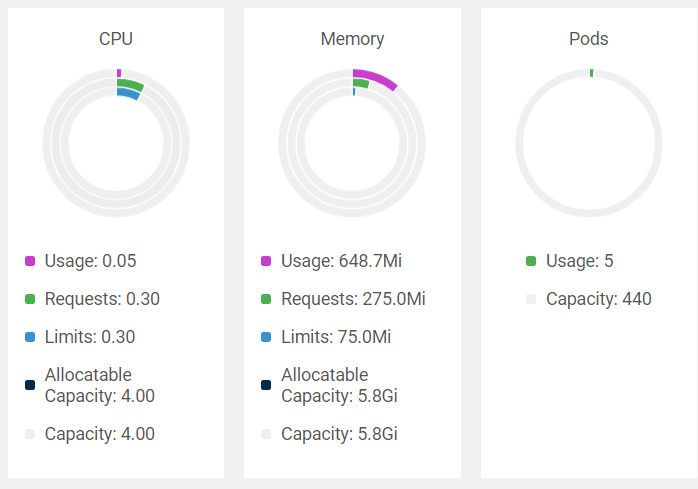
Task: Click the Pods chart title
Action: (588, 39)
